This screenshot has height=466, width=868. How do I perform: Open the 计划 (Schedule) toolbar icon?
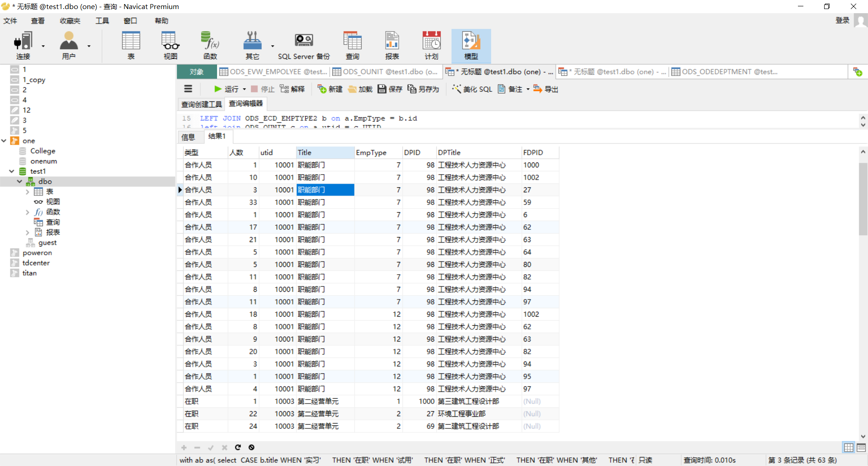point(431,46)
